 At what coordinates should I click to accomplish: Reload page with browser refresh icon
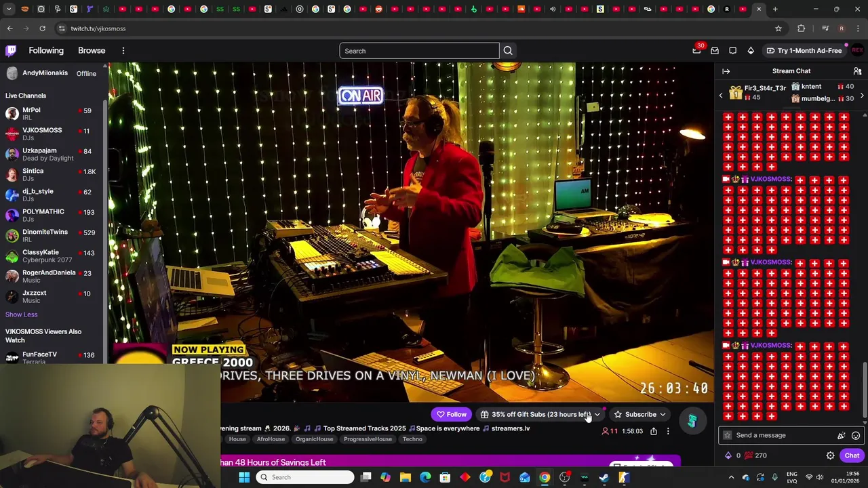pyautogui.click(x=42, y=28)
